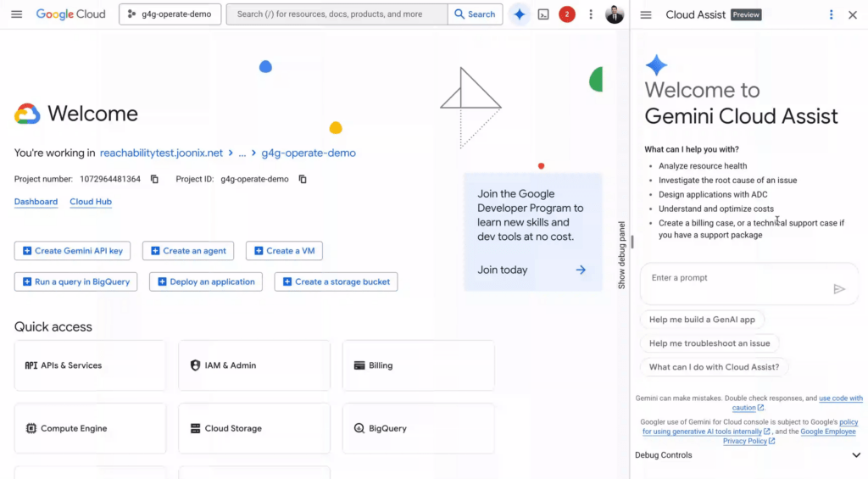Click the Enter a prompt text field

733,278
